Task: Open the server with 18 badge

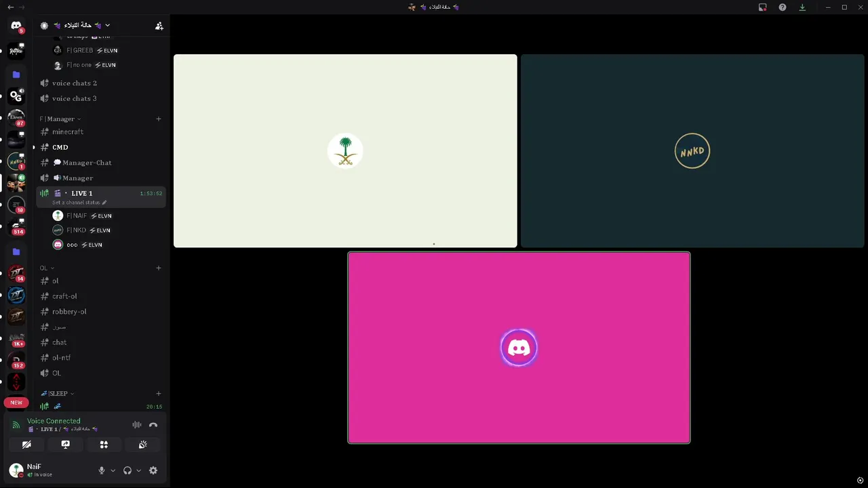Action: coord(16,205)
